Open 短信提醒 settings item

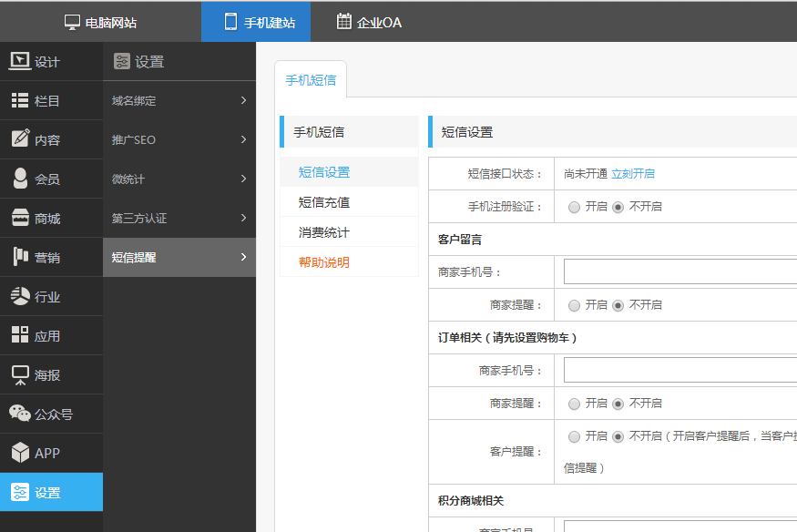(x=179, y=257)
